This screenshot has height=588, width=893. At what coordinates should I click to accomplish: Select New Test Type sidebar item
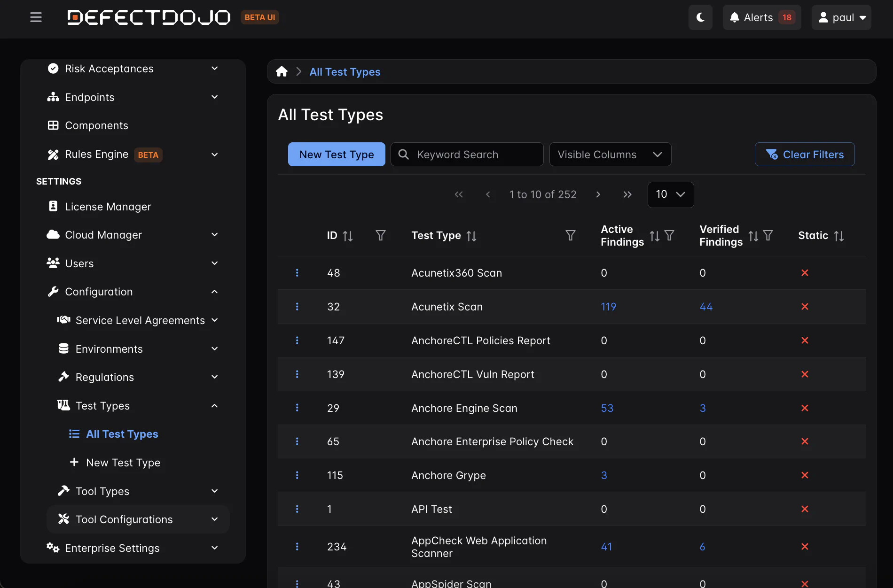pyautogui.click(x=123, y=463)
